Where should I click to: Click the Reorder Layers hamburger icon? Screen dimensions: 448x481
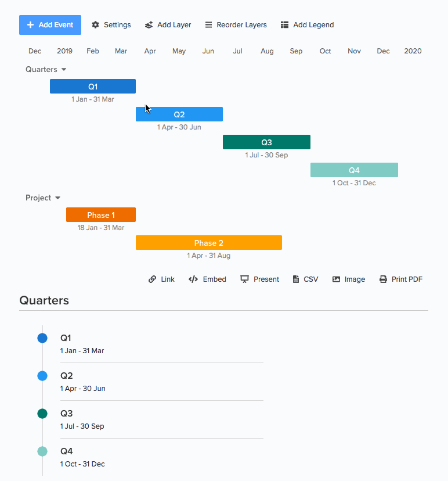coord(208,25)
